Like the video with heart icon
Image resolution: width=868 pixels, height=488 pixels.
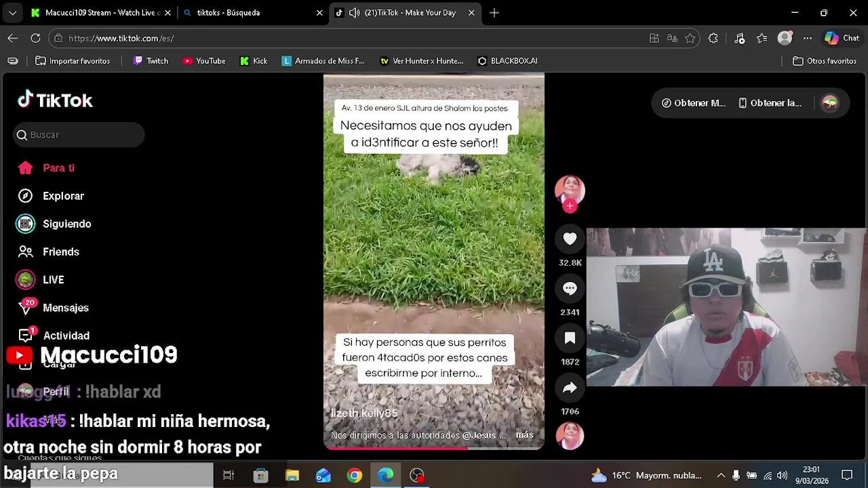pyautogui.click(x=570, y=239)
